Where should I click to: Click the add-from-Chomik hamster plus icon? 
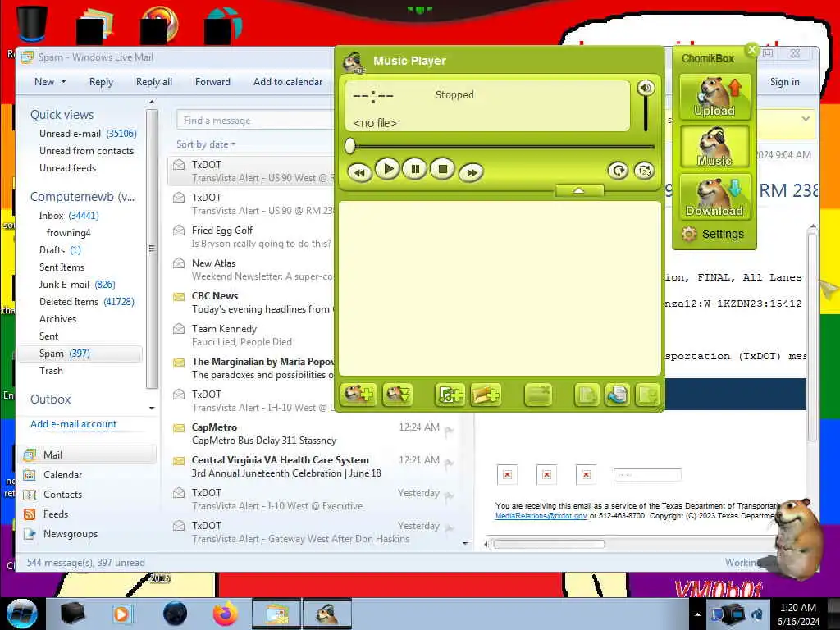click(x=358, y=395)
